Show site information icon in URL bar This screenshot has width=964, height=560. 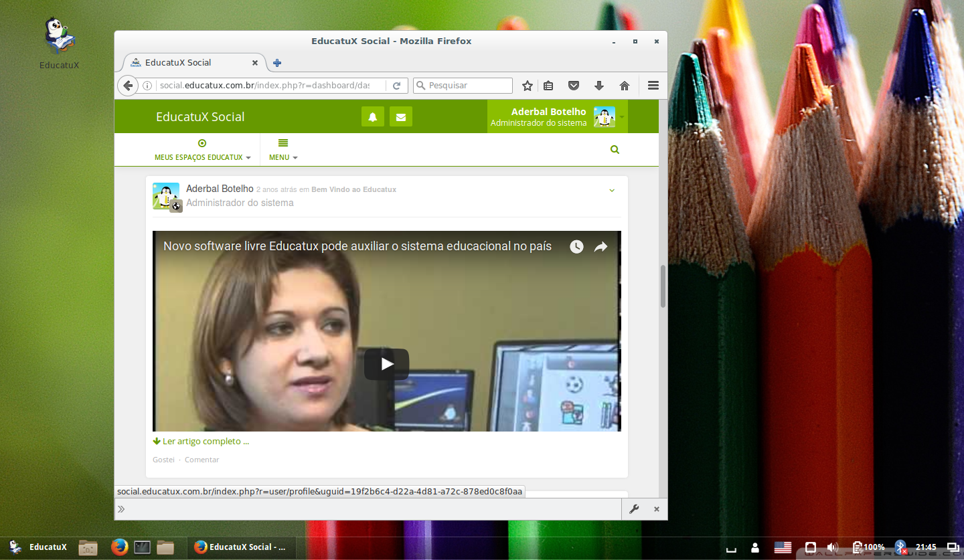(x=147, y=86)
